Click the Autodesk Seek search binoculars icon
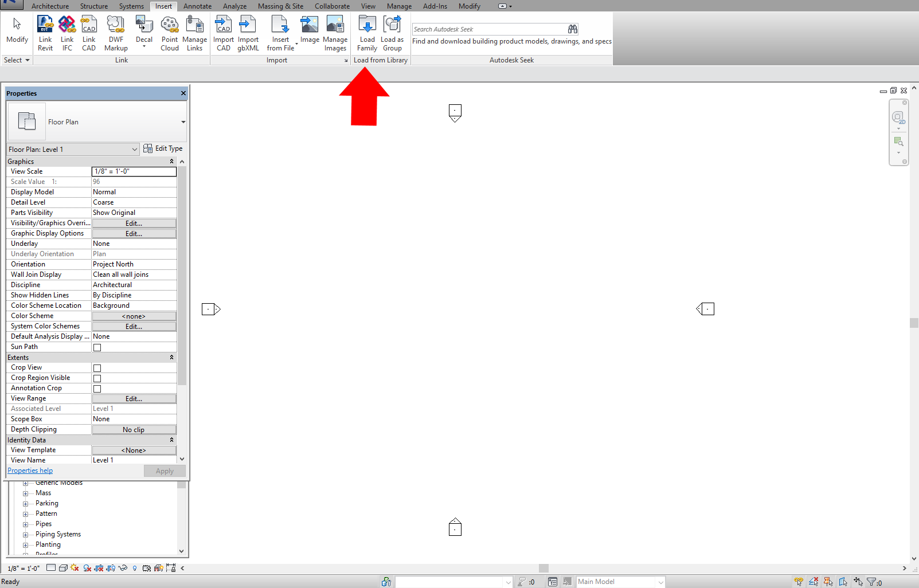The height and width of the screenshot is (588, 919). point(572,29)
